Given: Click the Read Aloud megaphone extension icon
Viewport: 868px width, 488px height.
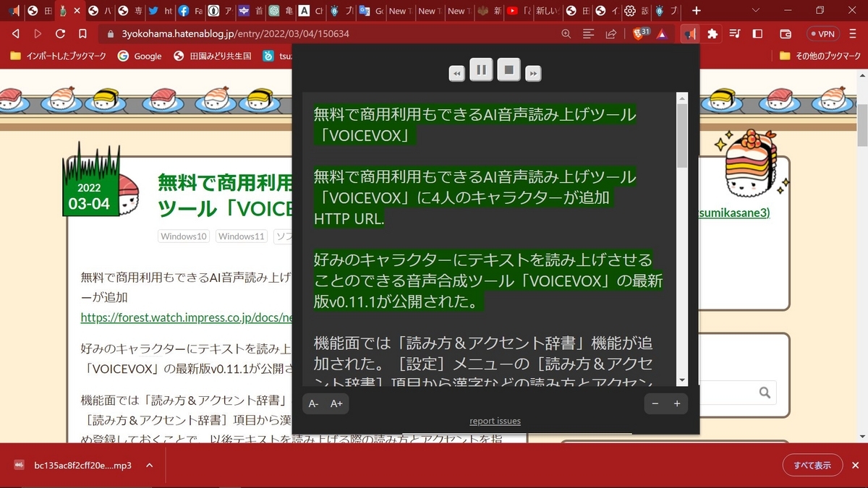Looking at the screenshot, I should pos(690,33).
